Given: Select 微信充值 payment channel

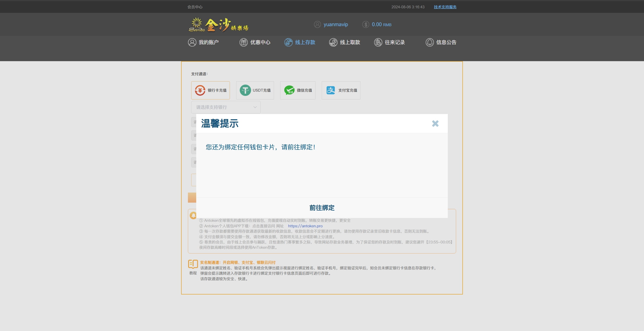Looking at the screenshot, I should 298,90.
